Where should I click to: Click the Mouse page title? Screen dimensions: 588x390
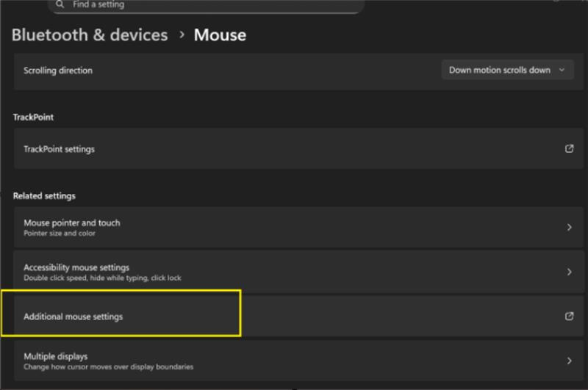point(220,35)
